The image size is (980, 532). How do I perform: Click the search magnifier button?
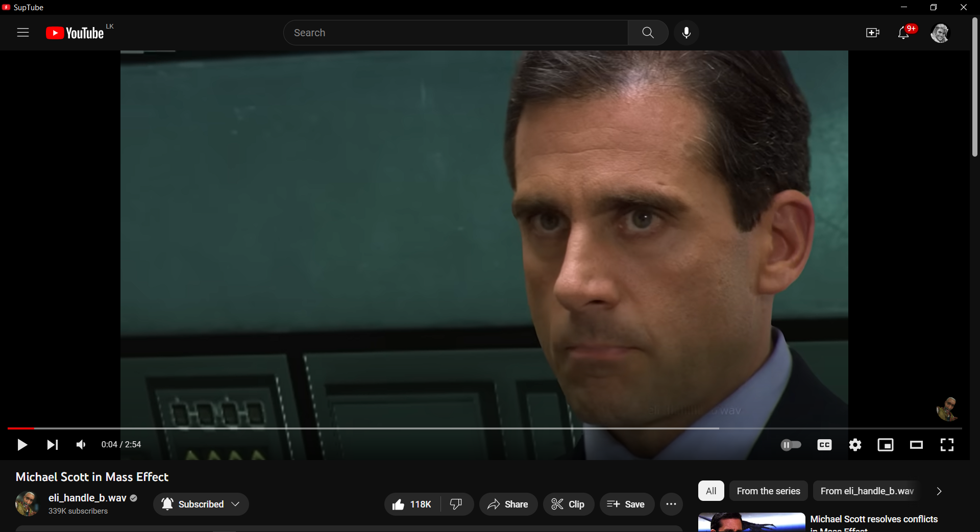pos(648,33)
